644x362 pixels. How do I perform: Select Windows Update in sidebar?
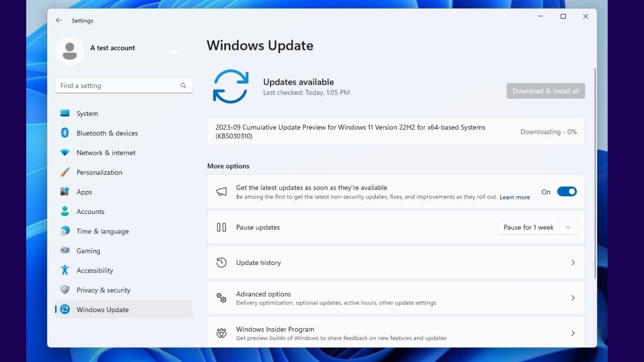click(123, 309)
